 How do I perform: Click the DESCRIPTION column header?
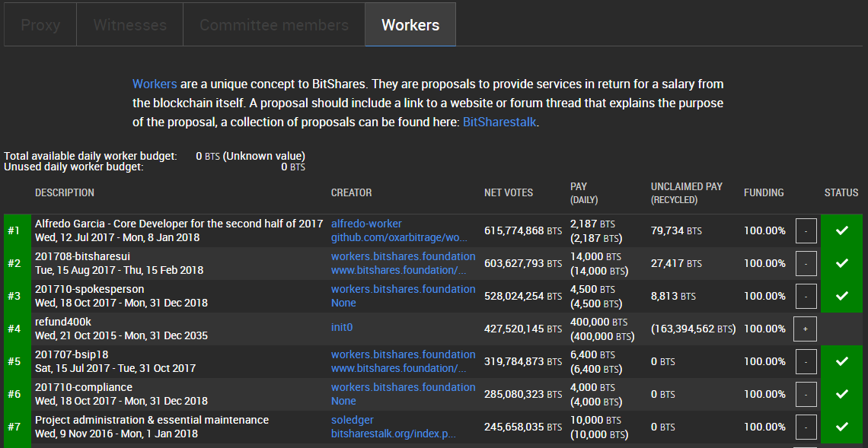coord(64,192)
